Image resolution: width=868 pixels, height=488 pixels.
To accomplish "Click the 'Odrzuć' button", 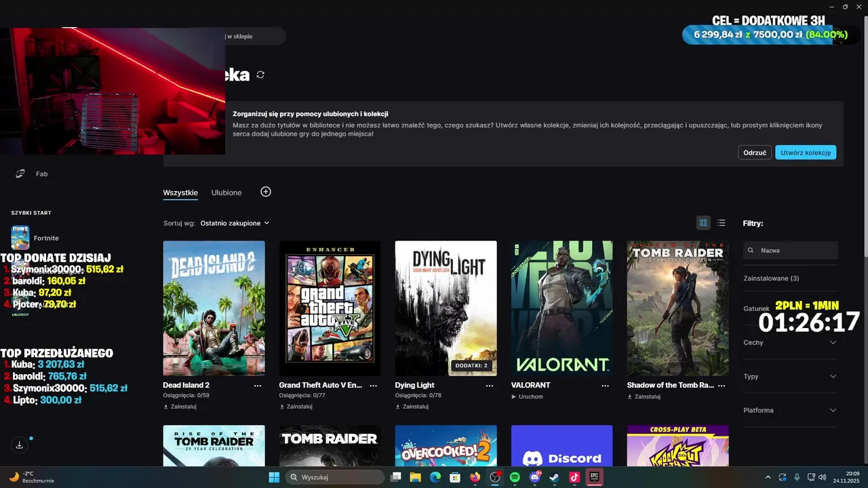I will (x=755, y=152).
